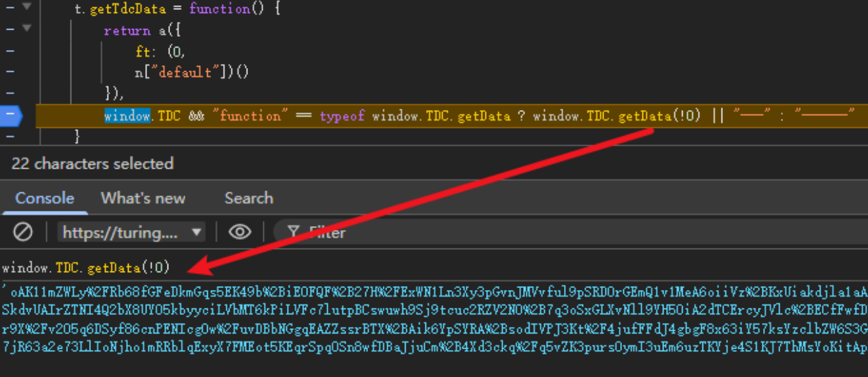Switch to the What's new tab
This screenshot has height=377, width=868.
[x=143, y=198]
